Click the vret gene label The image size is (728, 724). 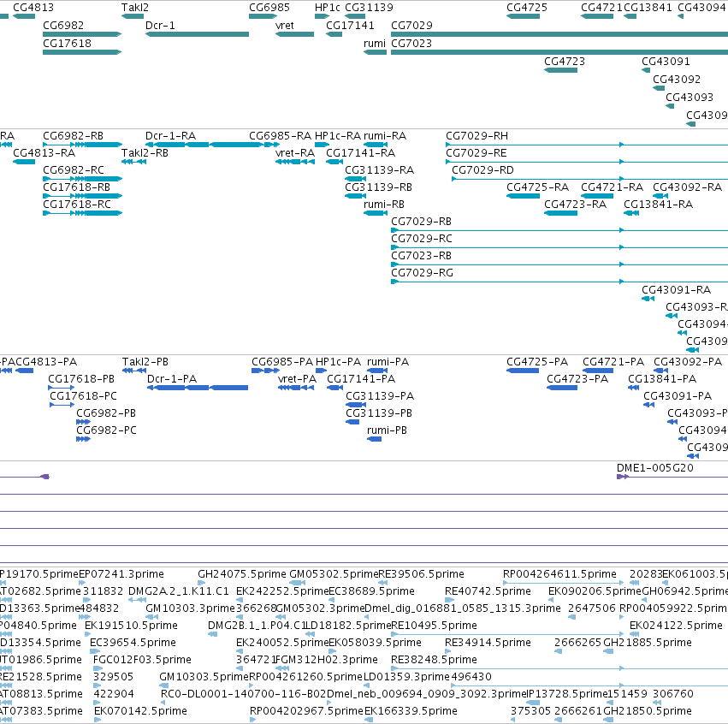(x=285, y=26)
